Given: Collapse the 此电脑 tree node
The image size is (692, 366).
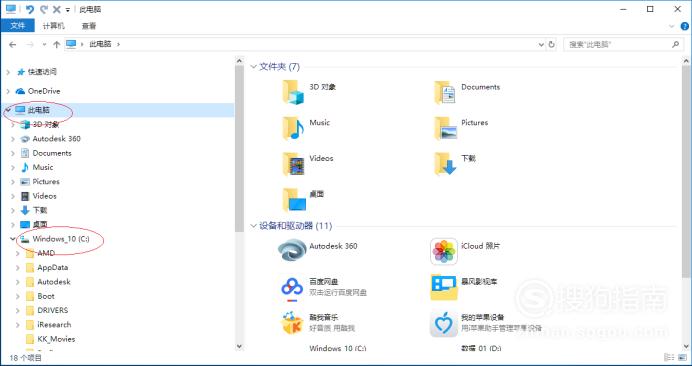Looking at the screenshot, I should [8, 110].
